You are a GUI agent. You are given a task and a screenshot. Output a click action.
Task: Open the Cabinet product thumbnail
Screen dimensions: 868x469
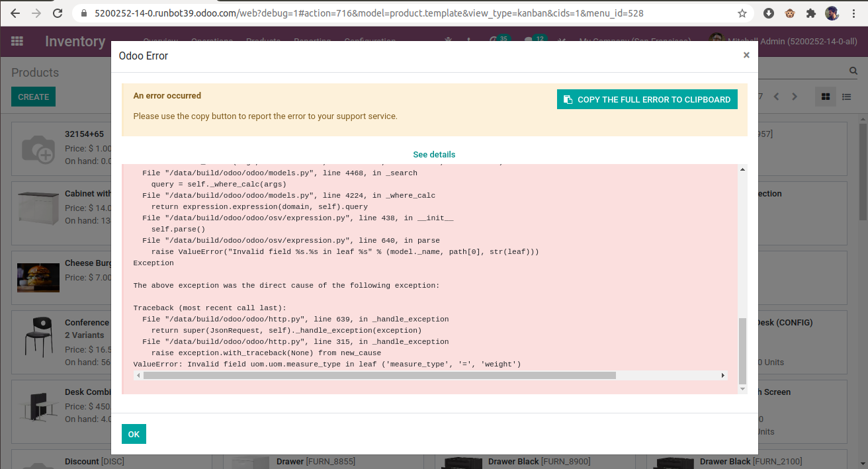[x=38, y=208]
